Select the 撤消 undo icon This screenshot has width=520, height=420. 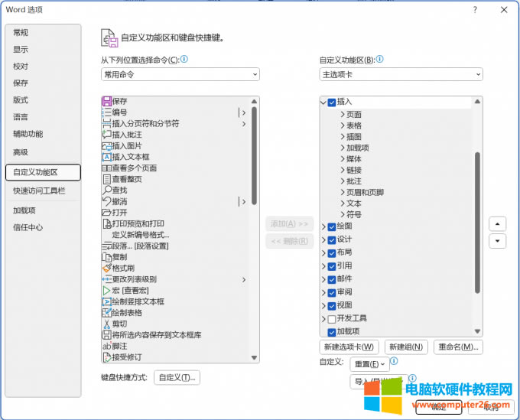[x=107, y=201]
